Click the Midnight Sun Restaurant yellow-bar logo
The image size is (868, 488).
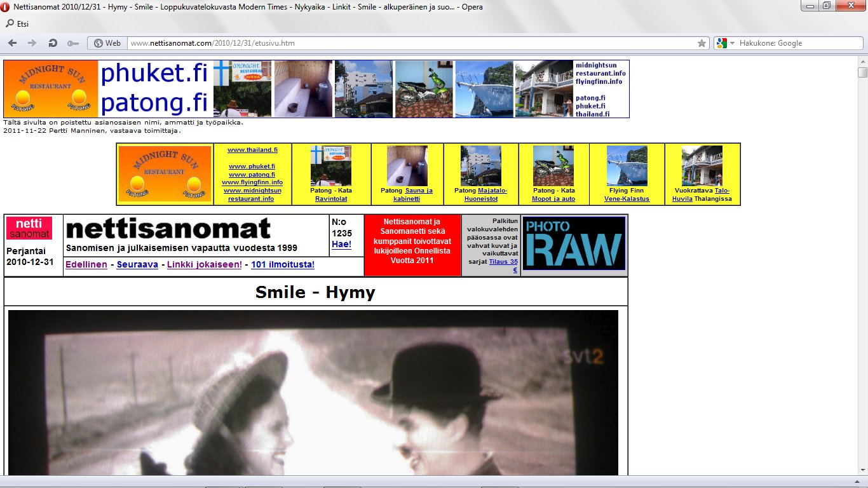click(165, 173)
